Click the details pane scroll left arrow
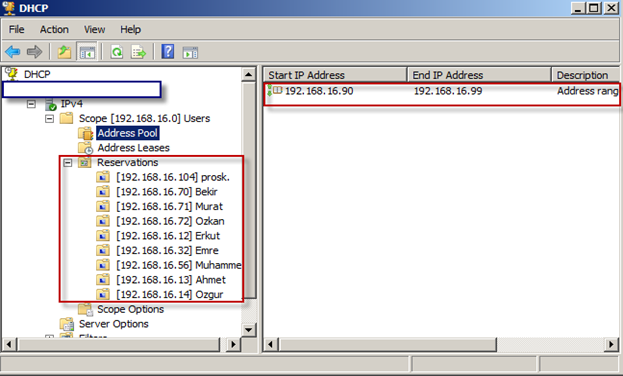The width and height of the screenshot is (623, 376). coord(270,344)
